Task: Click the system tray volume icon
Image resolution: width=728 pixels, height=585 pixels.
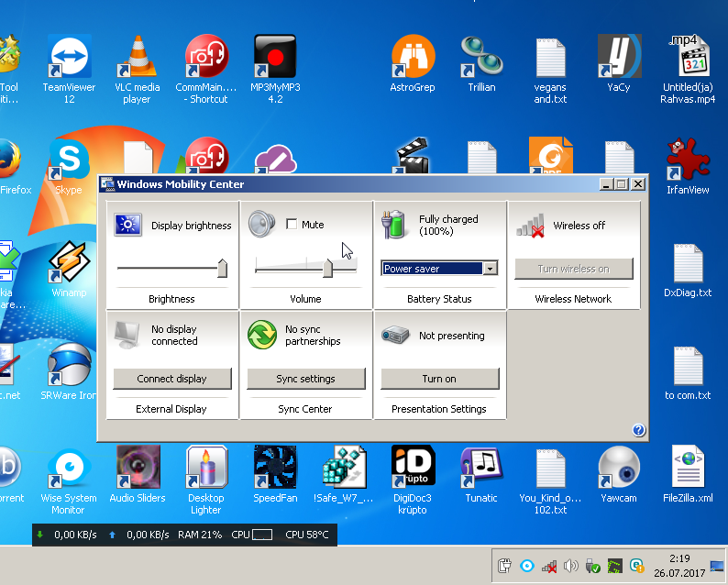Action: click(x=570, y=566)
